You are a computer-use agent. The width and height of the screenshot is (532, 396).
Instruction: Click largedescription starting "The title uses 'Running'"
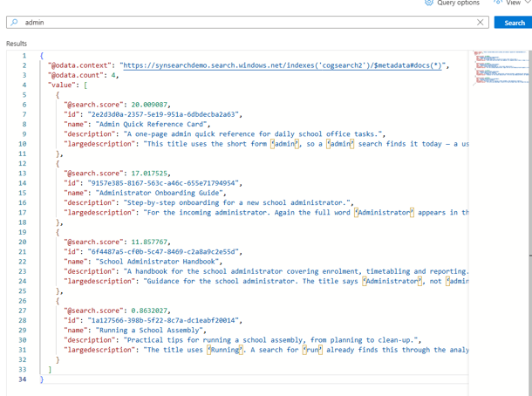click(266, 350)
